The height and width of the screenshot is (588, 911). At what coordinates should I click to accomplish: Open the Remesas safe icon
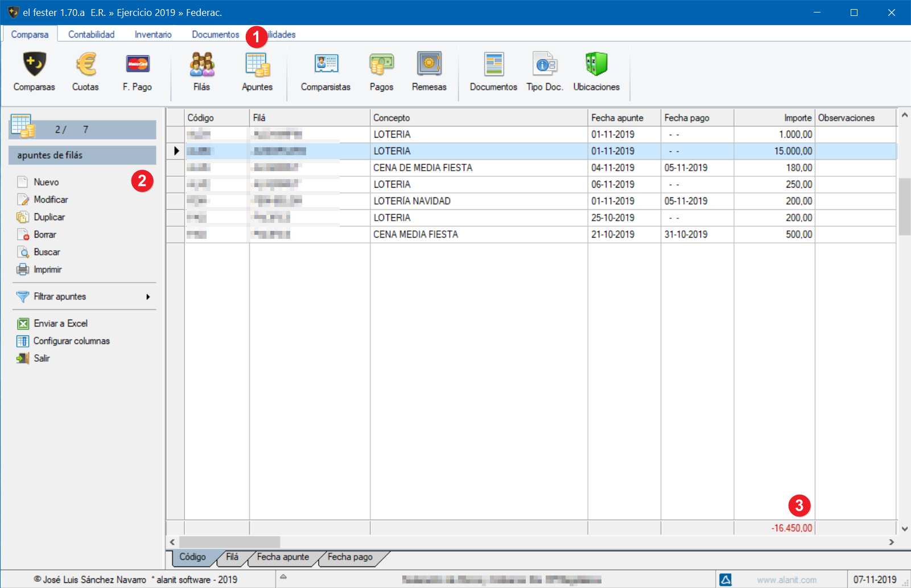click(x=429, y=65)
